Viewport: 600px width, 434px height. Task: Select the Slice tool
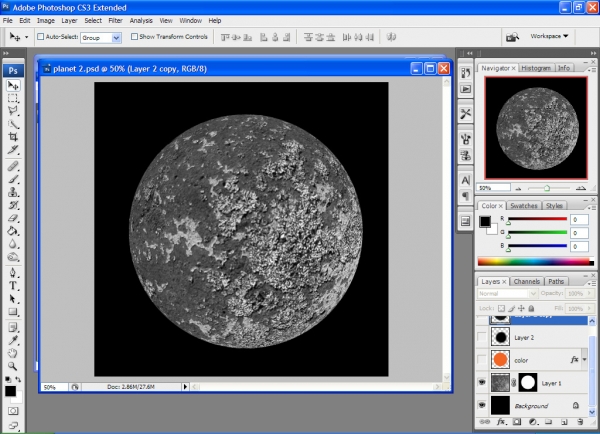coord(13,150)
